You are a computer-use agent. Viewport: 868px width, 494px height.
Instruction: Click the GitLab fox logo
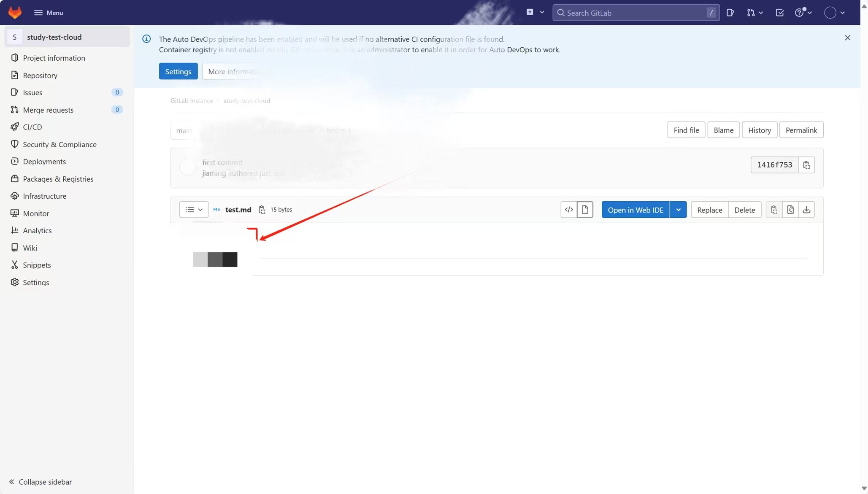(15, 13)
